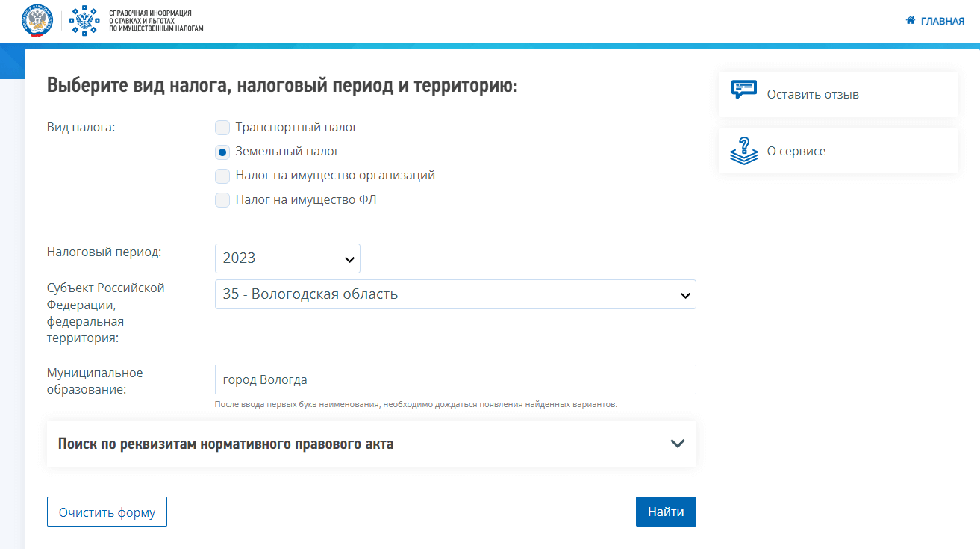Screen dimensions: 980x549
Task: Select the Транспортный налог radio button
Action: (222, 127)
